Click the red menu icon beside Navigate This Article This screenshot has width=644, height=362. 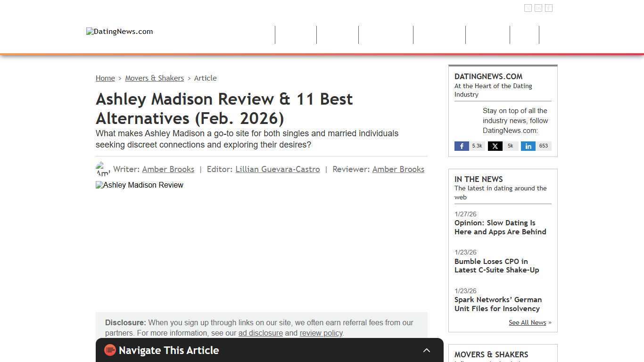[110, 350]
